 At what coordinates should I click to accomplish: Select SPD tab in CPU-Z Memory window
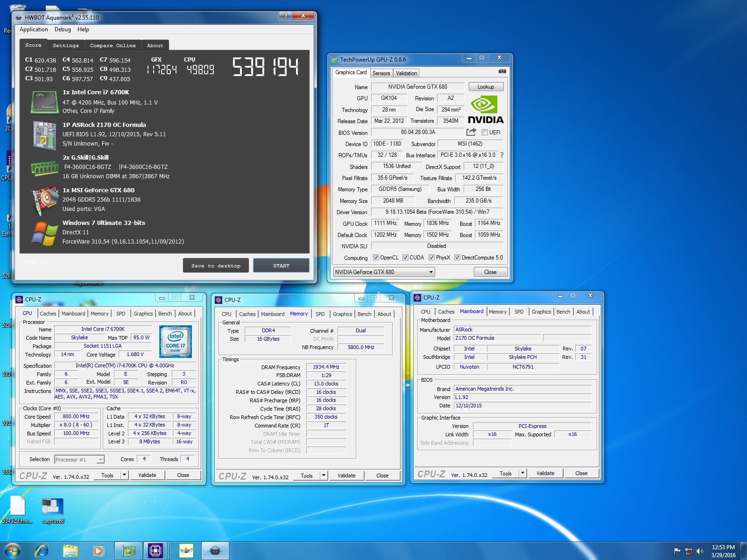click(x=320, y=314)
